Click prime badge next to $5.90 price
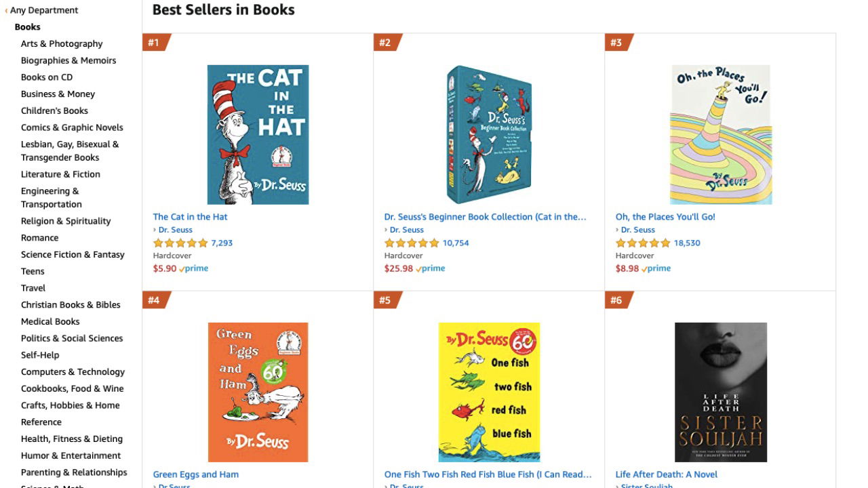The width and height of the screenshot is (868, 488). pos(194,268)
